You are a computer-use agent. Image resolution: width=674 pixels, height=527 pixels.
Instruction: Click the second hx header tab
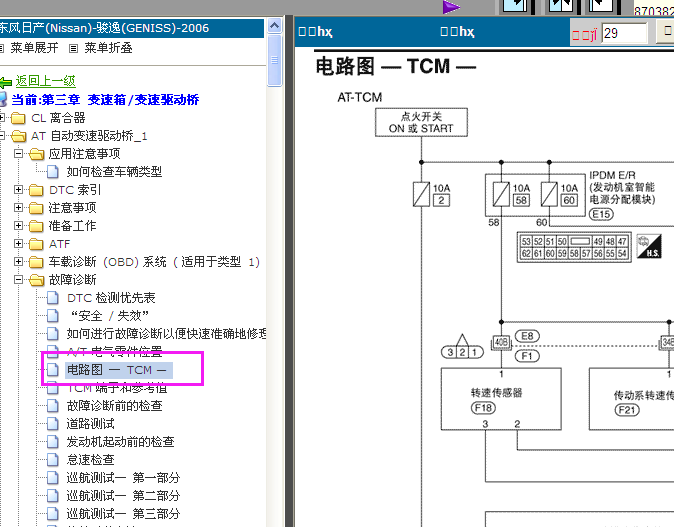[x=457, y=32]
